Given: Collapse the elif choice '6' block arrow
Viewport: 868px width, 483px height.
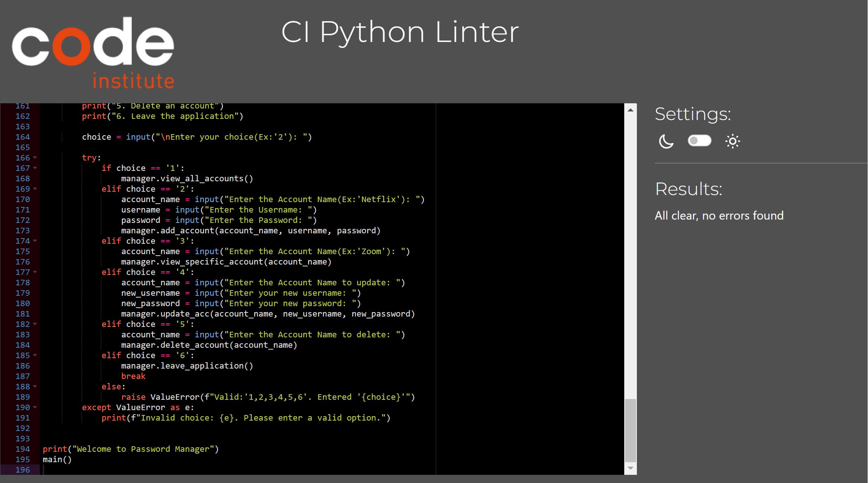Looking at the screenshot, I should point(35,355).
